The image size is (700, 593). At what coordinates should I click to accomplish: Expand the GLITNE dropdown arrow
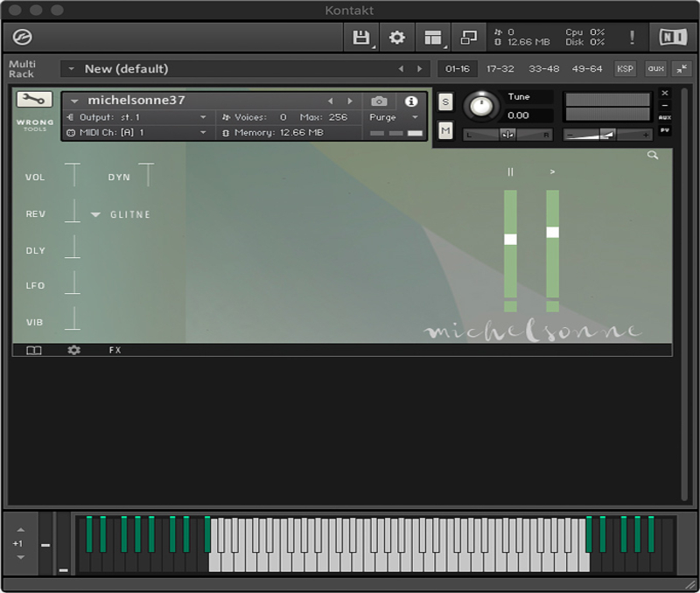(95, 214)
